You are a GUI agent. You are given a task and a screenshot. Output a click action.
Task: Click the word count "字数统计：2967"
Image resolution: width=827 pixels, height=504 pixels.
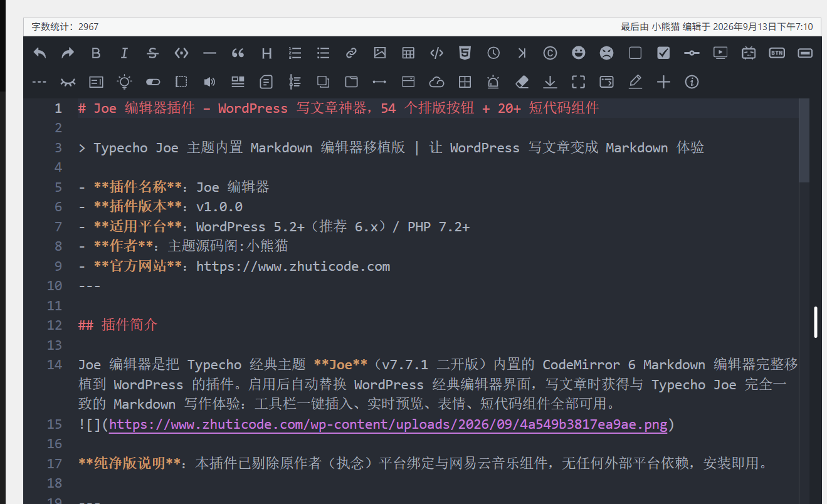[65, 27]
